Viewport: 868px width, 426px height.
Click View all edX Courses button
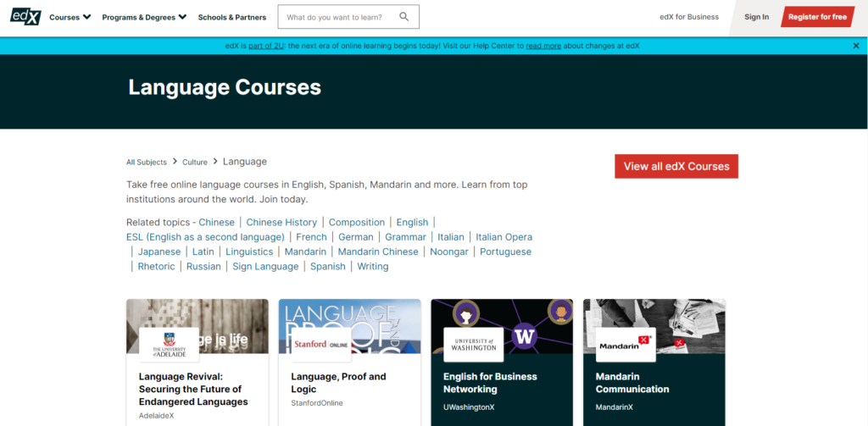click(676, 167)
